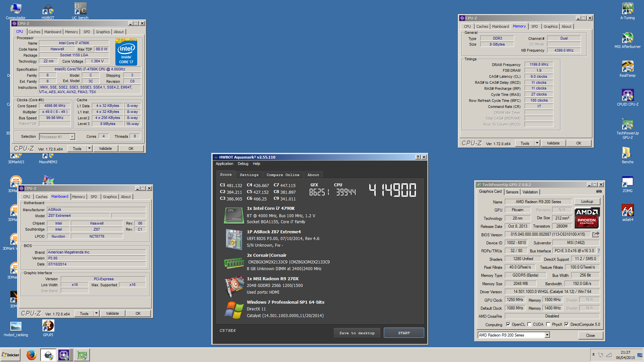644x362 pixels.
Task: Open Compare Online tab in Aquamark
Action: 283,175
